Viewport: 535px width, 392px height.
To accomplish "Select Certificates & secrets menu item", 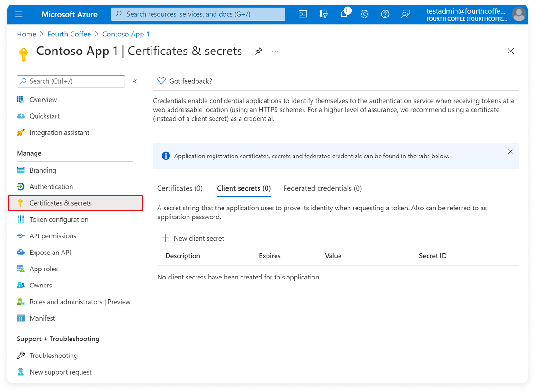I will pyautogui.click(x=75, y=203).
